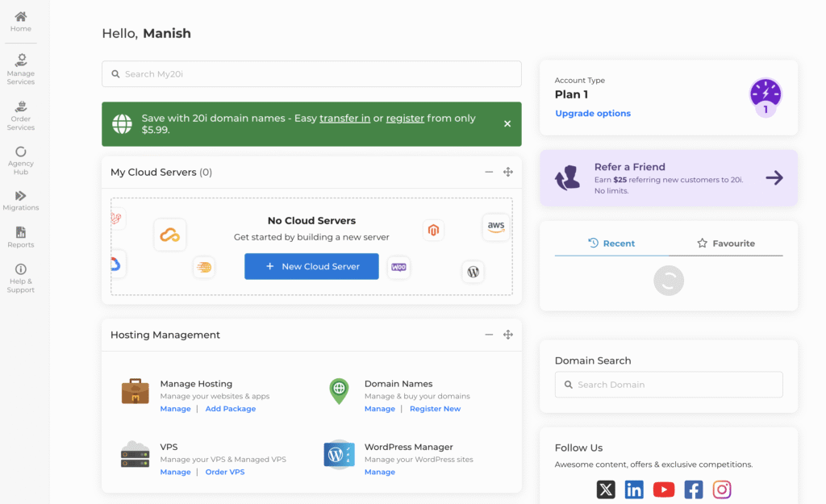Go to Migrations in the sidebar
Screen dimensions: 826x504
[x=21, y=200]
